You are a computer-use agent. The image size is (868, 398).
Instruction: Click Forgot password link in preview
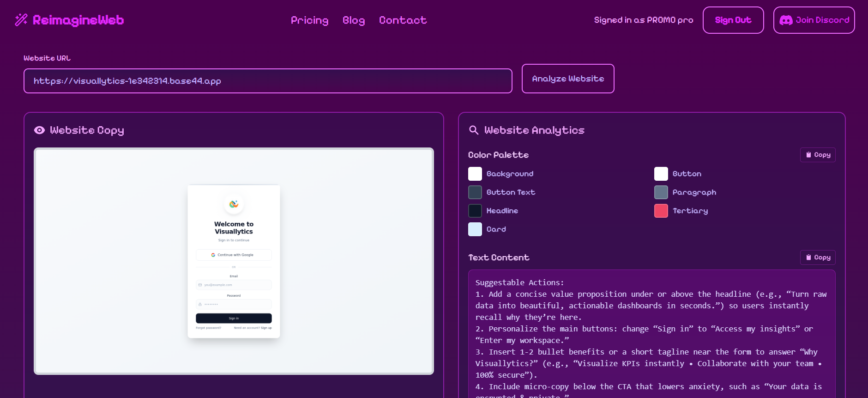[x=208, y=328]
